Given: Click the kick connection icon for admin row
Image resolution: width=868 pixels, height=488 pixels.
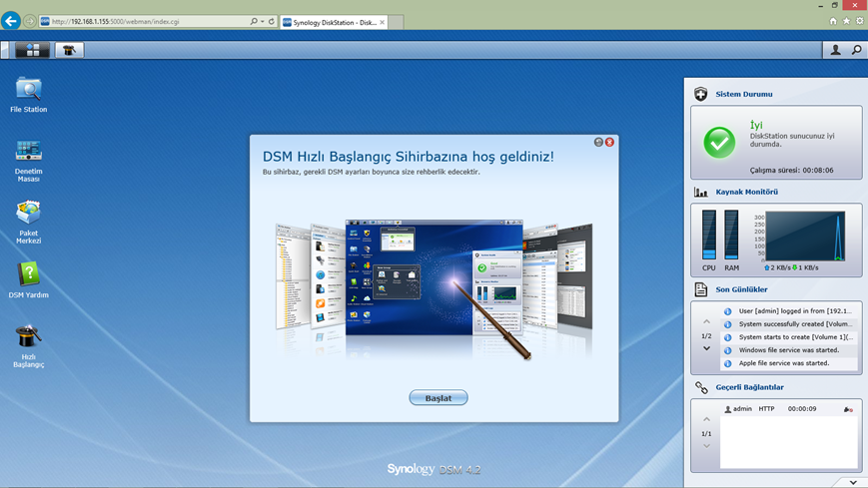Looking at the screenshot, I should click(x=848, y=409).
